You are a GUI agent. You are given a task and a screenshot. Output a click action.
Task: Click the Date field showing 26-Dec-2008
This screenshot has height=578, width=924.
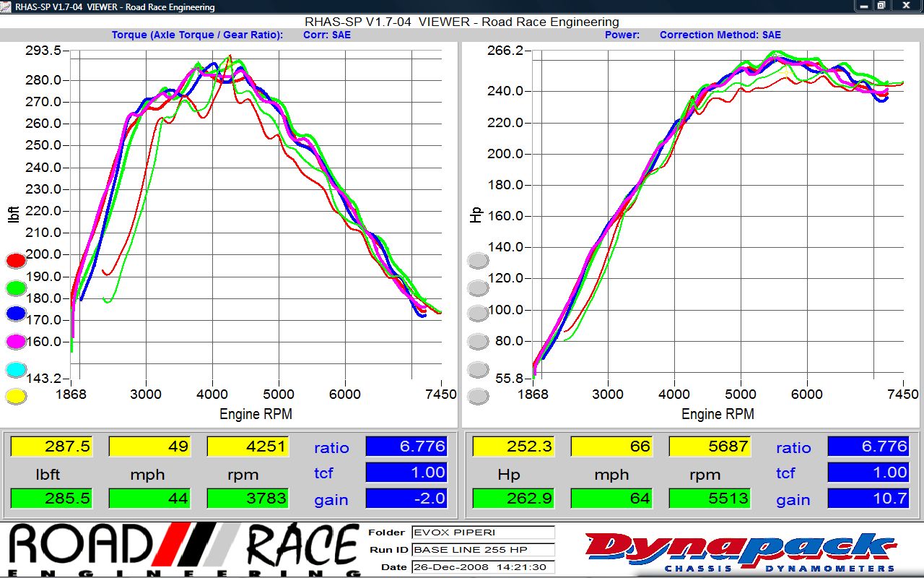pos(482,567)
